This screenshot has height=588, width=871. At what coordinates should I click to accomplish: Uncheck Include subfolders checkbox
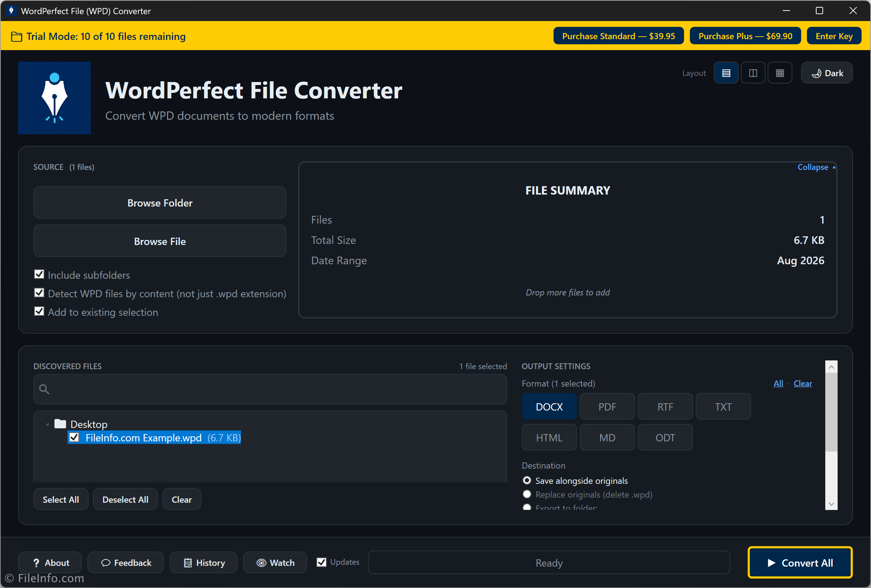pos(39,274)
